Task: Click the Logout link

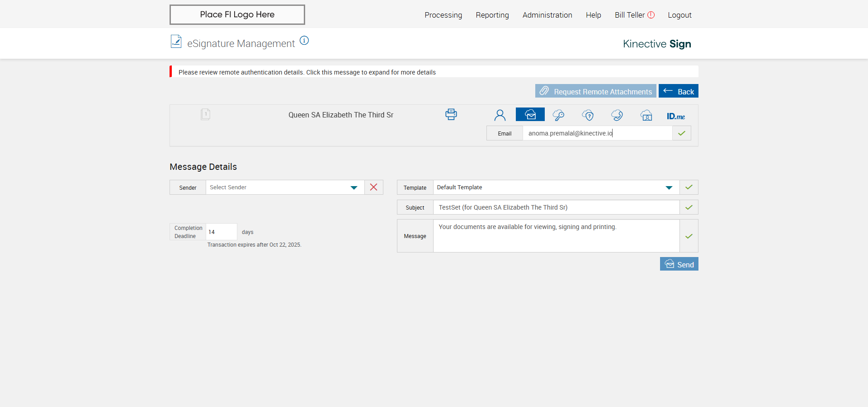Action: click(679, 15)
